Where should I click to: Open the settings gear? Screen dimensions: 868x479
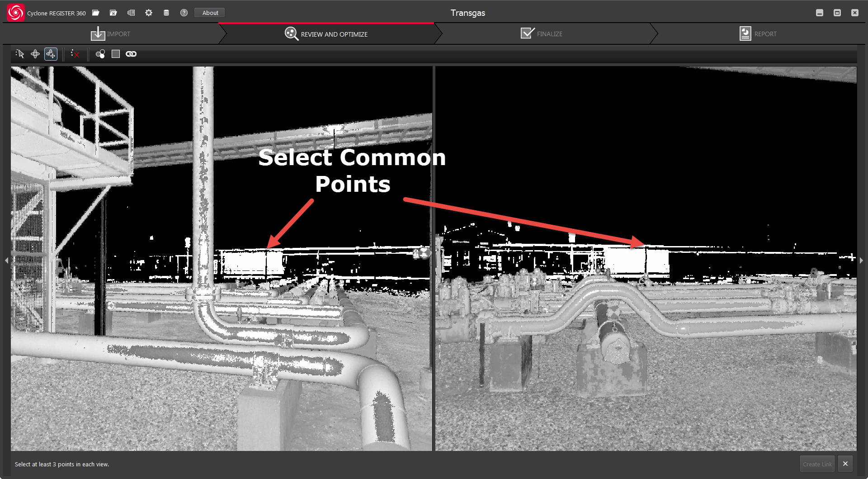(x=149, y=13)
